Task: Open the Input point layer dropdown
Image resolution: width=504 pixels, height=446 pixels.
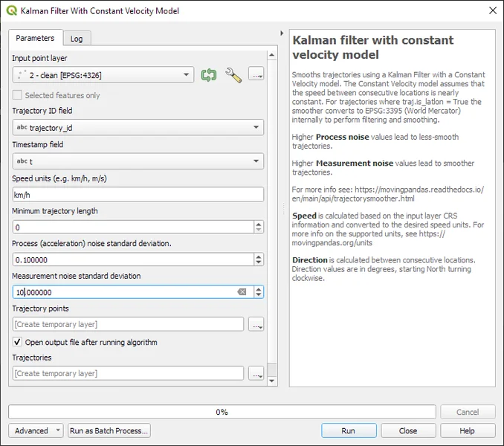Action: coord(103,75)
